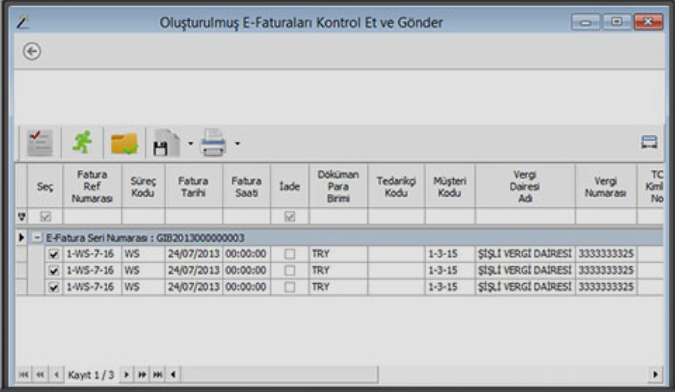The height and width of the screenshot is (392, 675).
Task: Uncheck Seç in the third invoice row
Action: [53, 287]
